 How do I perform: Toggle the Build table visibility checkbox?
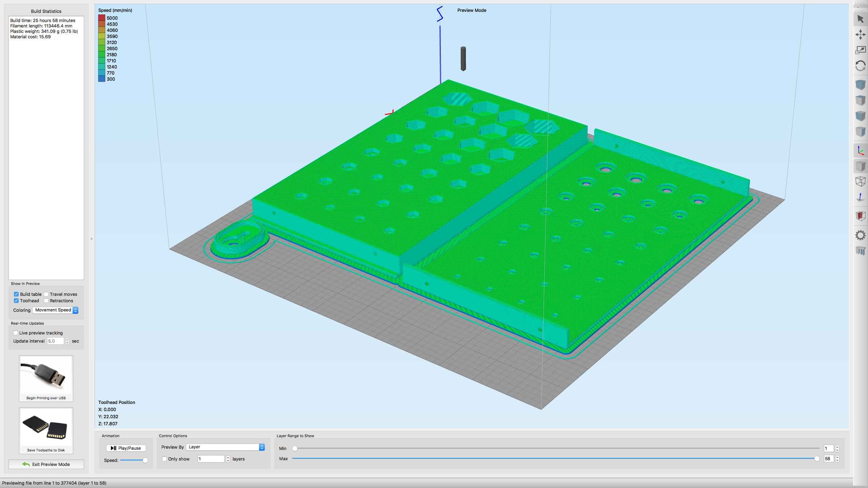(x=16, y=294)
